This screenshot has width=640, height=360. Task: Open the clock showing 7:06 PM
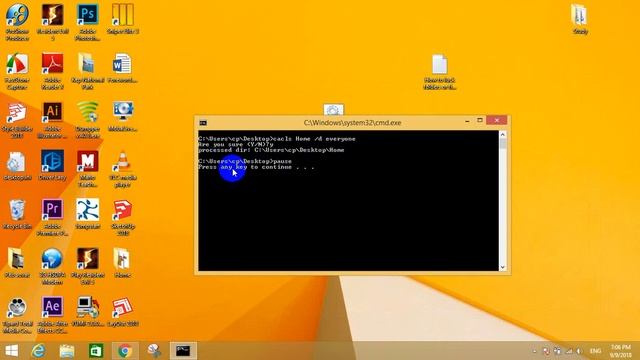(x=620, y=351)
